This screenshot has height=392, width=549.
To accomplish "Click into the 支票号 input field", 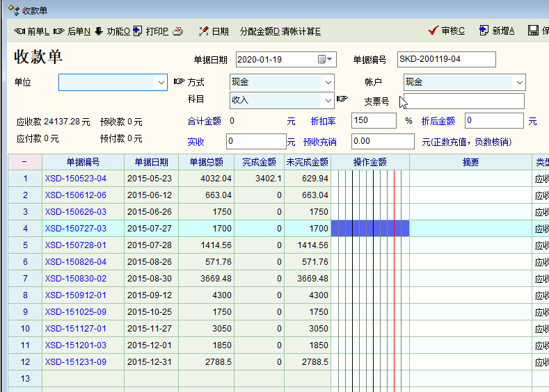I will [463, 101].
